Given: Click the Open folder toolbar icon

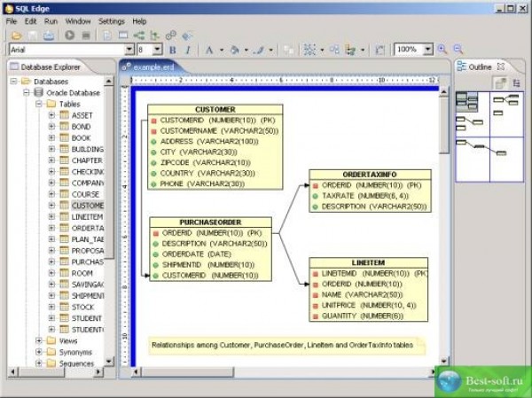Looking at the screenshot, I should (x=17, y=35).
